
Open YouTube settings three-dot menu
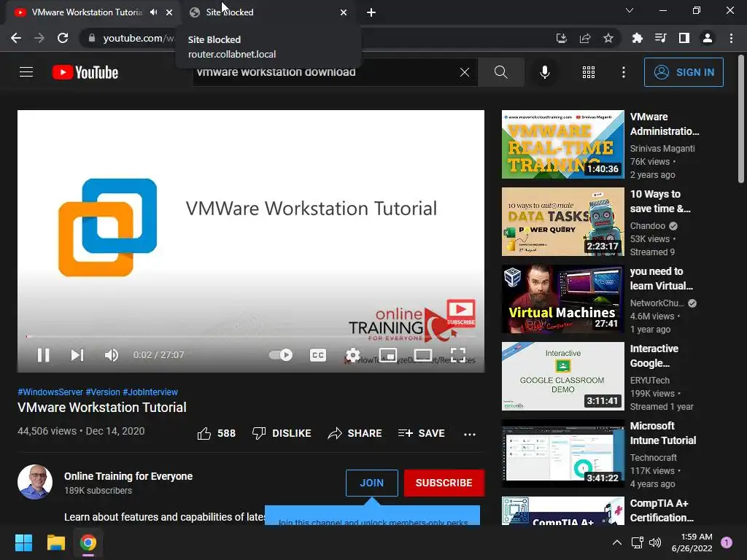pyautogui.click(x=623, y=72)
